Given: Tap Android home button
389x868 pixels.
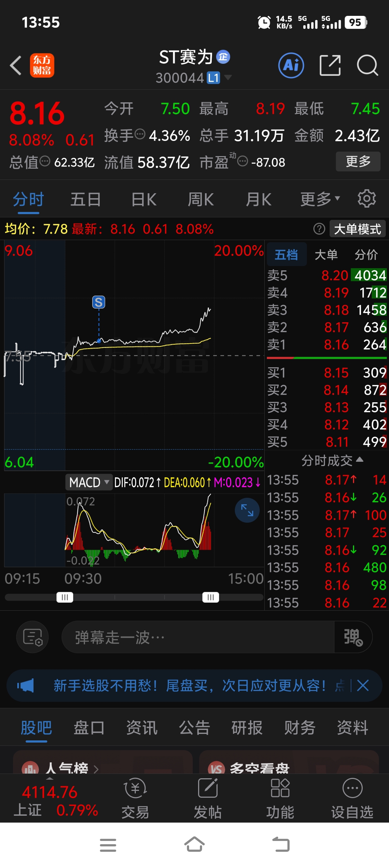Looking at the screenshot, I should point(194,845).
